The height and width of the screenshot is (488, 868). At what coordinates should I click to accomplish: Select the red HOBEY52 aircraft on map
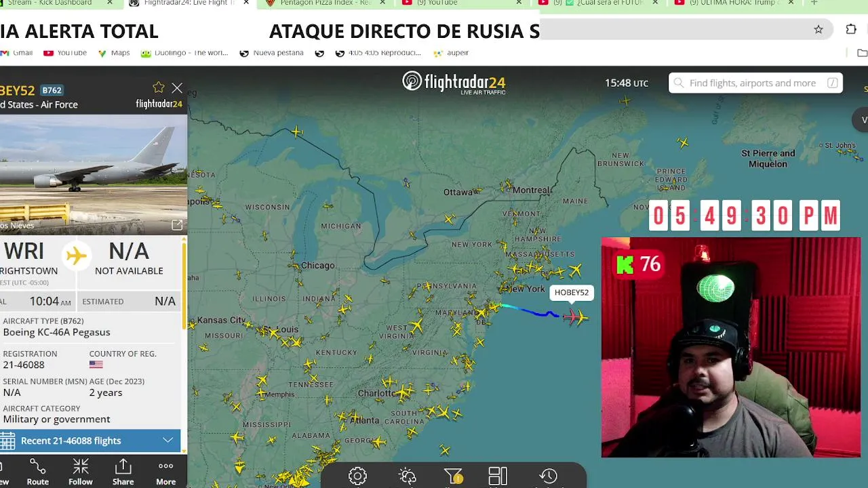pyautogui.click(x=571, y=316)
